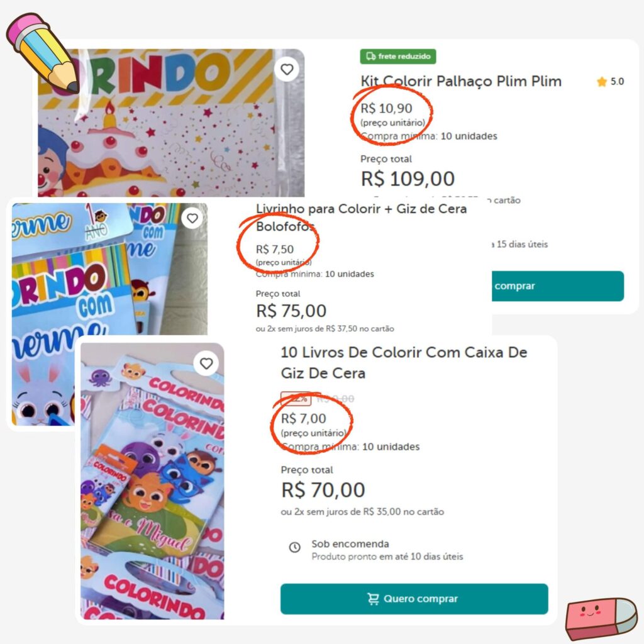Click the R$ 35,00 installment text
The image size is (644, 644).
click(x=362, y=512)
